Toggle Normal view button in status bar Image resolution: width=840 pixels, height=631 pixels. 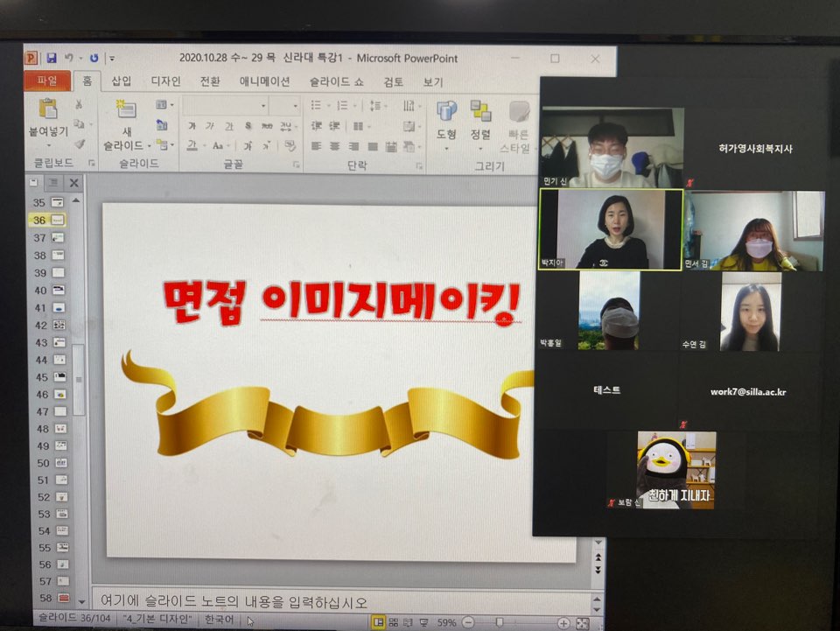click(x=378, y=622)
